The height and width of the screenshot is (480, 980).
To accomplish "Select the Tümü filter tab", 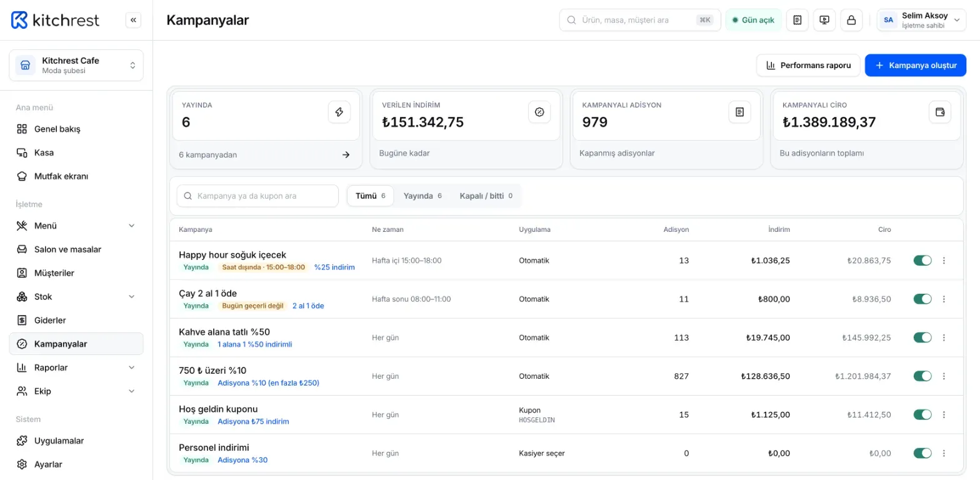I will (371, 196).
